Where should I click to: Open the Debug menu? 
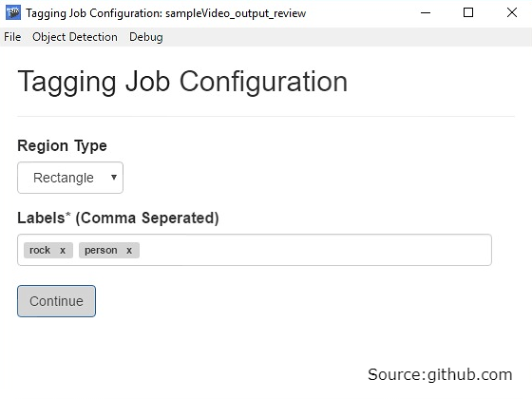pyautogui.click(x=146, y=37)
